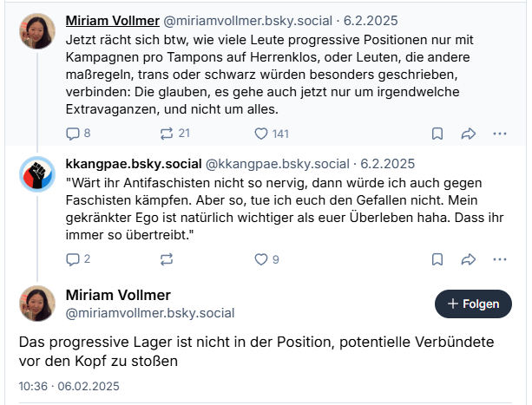Open the @kkangpae.bsky.social handle link

click(x=276, y=164)
